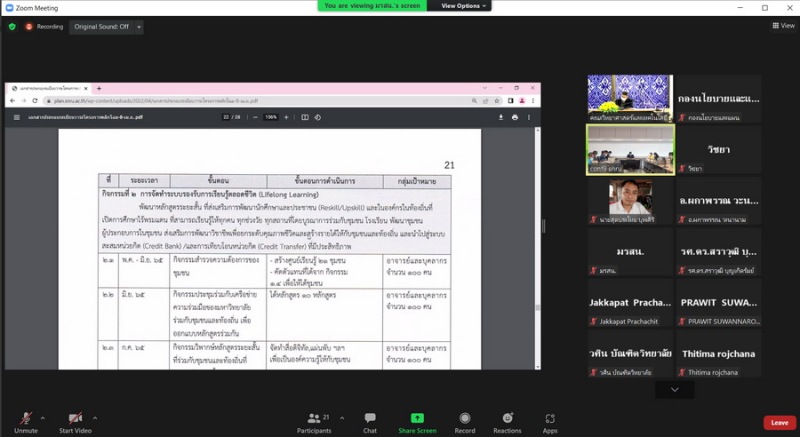Leave the meeting

coord(779,423)
